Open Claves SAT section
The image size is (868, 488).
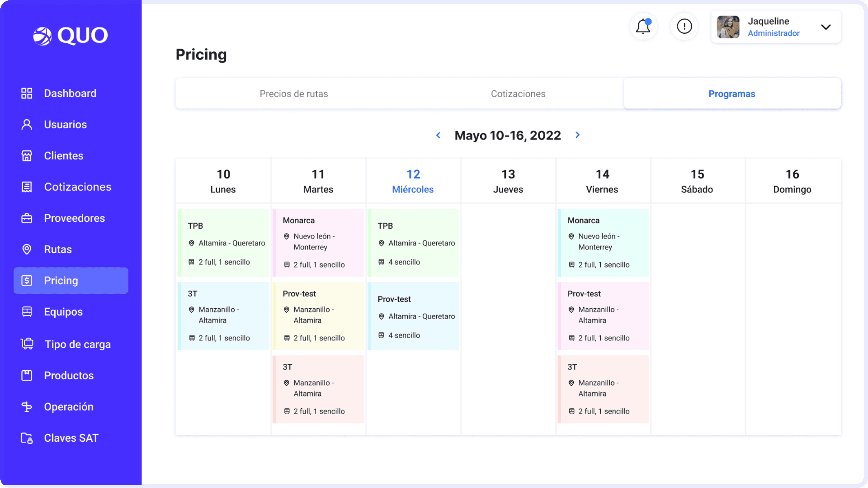[71, 438]
